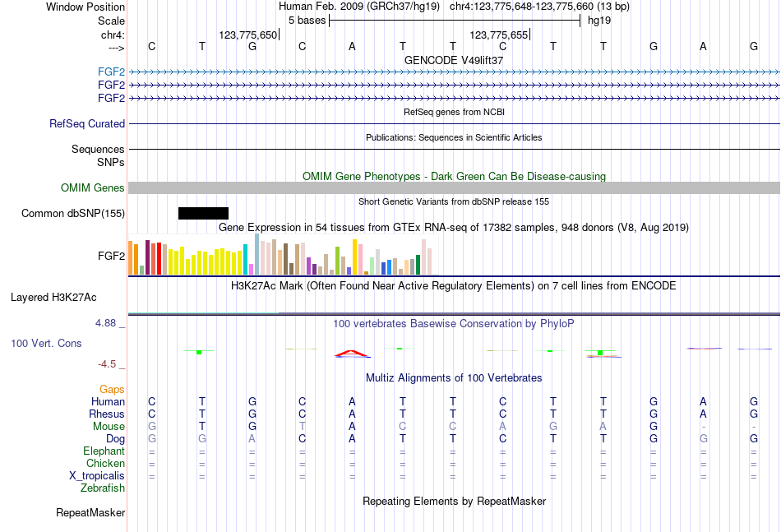781x532 pixels.
Task: Click the red PhyloP conservation peak
Action: [x=352, y=354]
